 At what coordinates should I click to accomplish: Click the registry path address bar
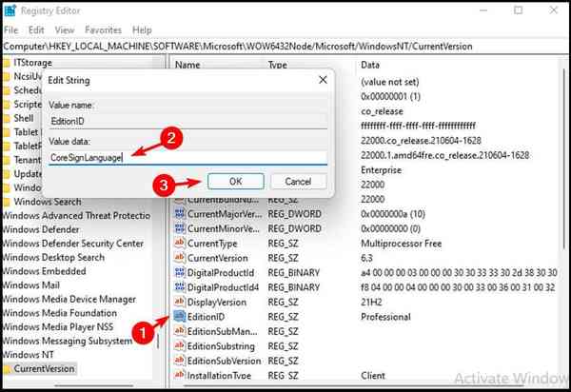285,47
